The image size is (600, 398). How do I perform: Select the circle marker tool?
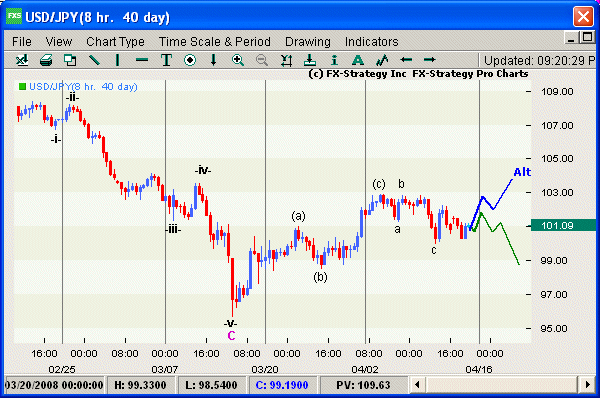(190, 60)
